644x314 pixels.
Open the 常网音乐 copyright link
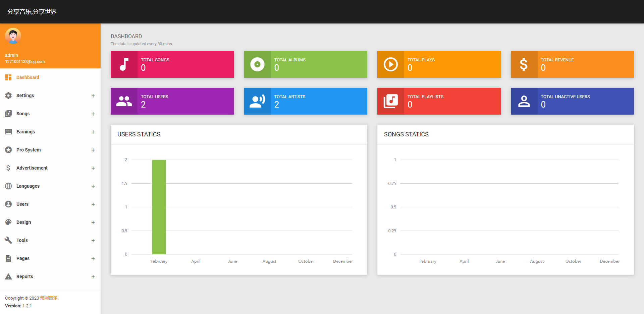49,298
